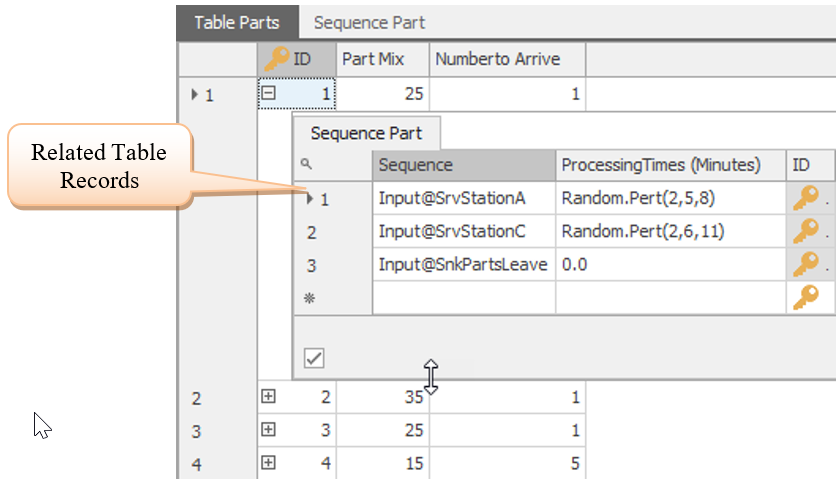Select nested row header 2
The height and width of the screenshot is (479, 837).
pos(333,232)
